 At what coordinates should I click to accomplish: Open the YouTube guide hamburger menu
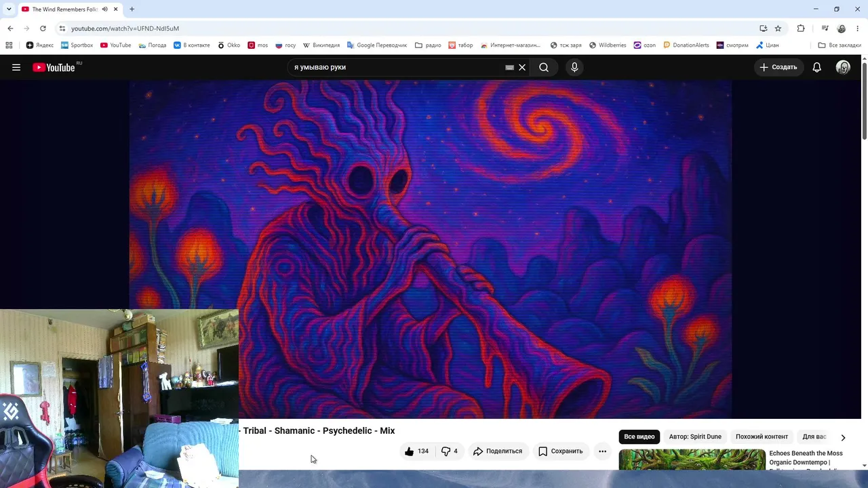pos(16,67)
